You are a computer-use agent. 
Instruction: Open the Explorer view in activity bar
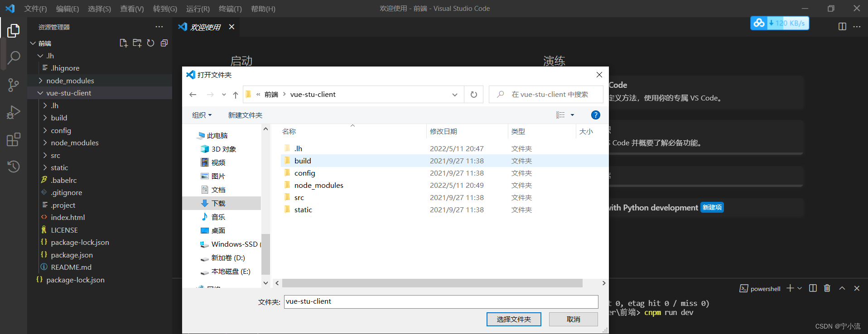(x=14, y=30)
